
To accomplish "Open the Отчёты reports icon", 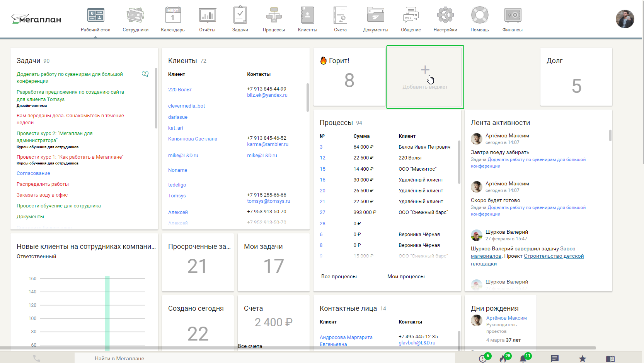I will [207, 16].
